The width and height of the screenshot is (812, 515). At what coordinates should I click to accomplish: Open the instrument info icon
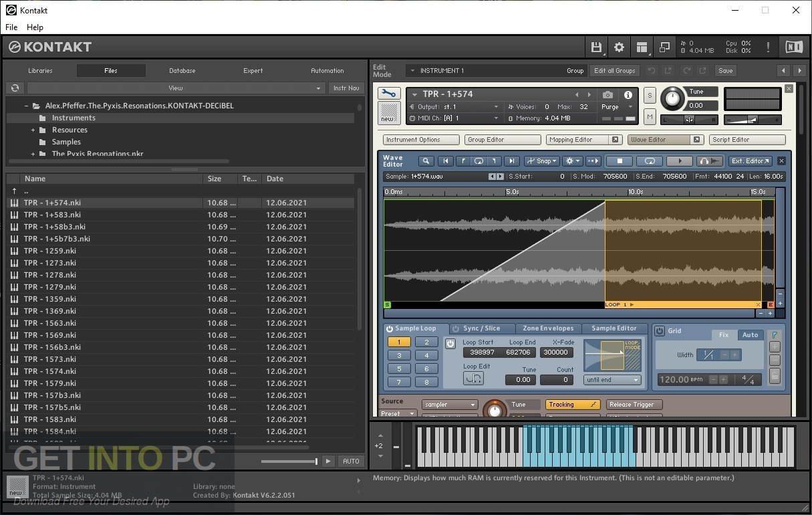tap(628, 95)
